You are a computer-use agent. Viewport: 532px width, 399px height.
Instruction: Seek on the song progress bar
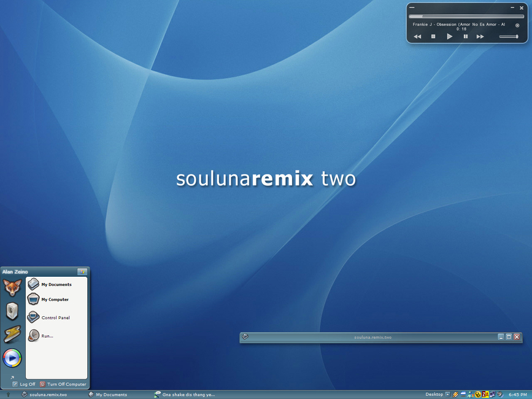coord(466,17)
